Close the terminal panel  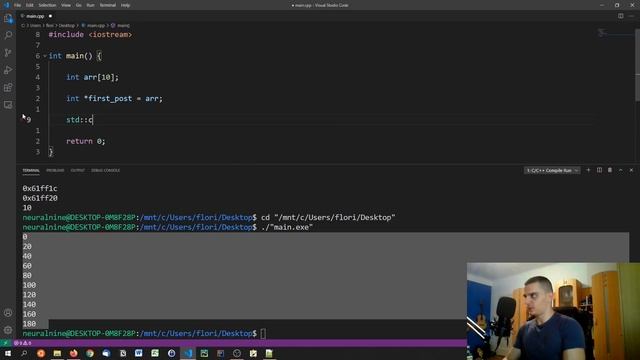[x=631, y=170]
